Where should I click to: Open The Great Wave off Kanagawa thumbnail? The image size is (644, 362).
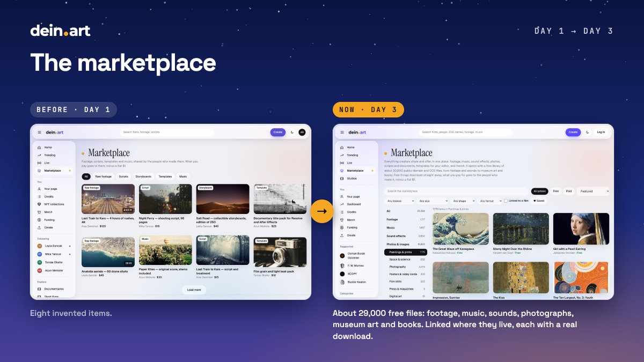[x=461, y=229]
